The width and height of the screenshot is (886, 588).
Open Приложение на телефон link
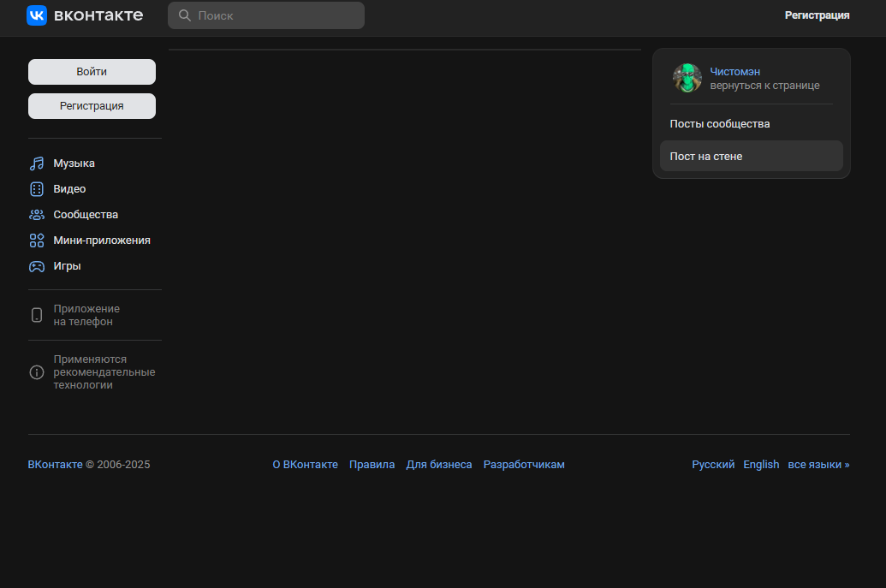[x=86, y=315]
